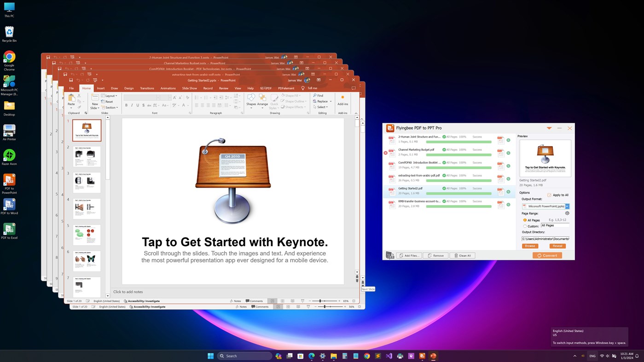Click the Windows Start button
Image resolution: width=644 pixels, height=362 pixels.
(210, 356)
